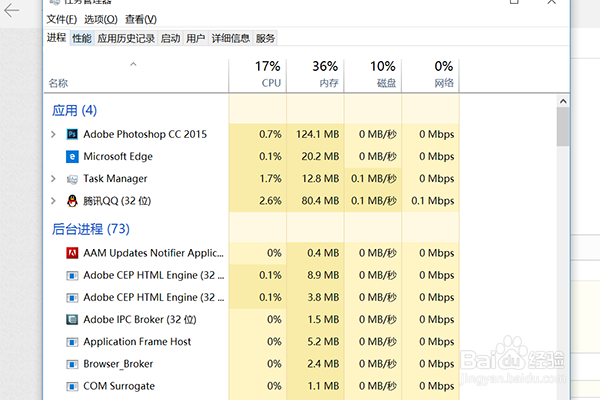Click the 1.5 MB memory value
600x400 pixels.
323,320
